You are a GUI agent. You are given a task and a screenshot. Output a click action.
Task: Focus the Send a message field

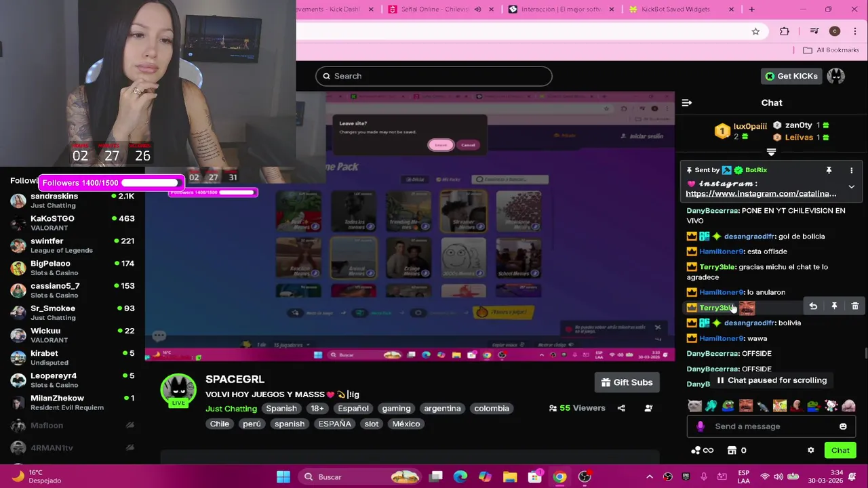[x=771, y=426]
